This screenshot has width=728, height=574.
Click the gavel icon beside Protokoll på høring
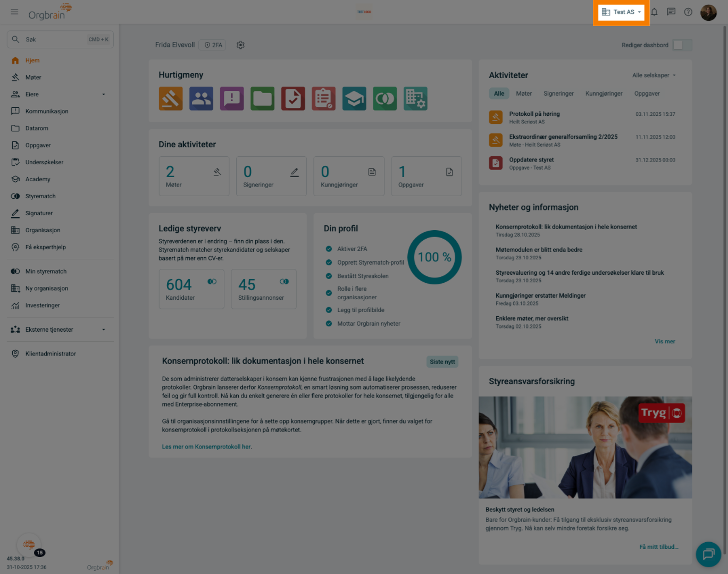pyautogui.click(x=496, y=117)
